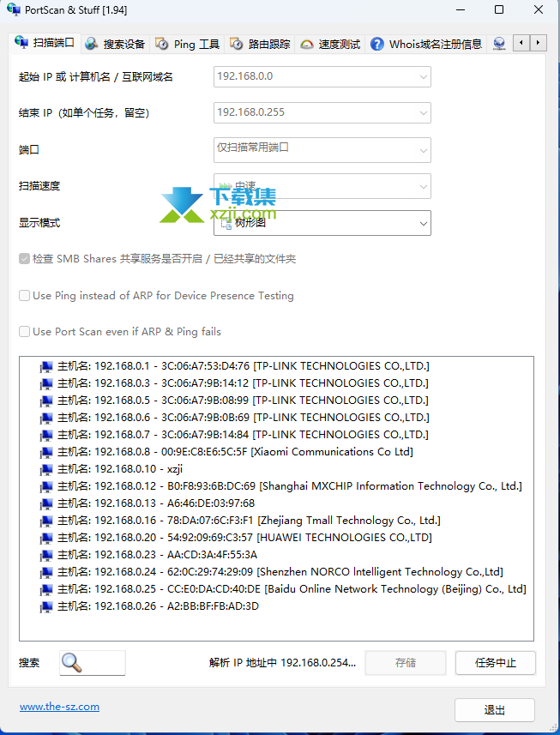Click the 任务中止 button

tap(496, 663)
